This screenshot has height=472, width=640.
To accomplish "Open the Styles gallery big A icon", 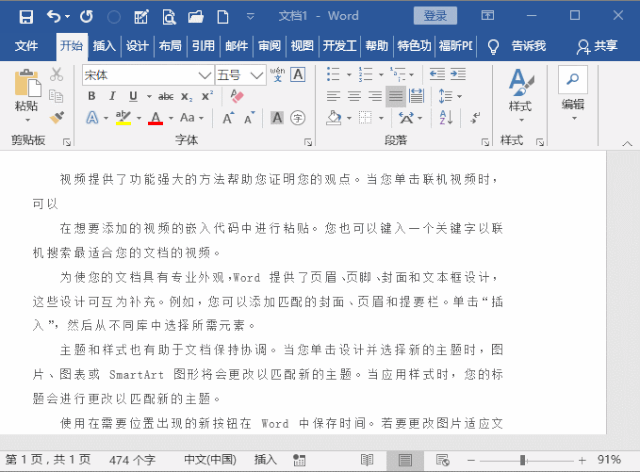I will pyautogui.click(x=520, y=83).
